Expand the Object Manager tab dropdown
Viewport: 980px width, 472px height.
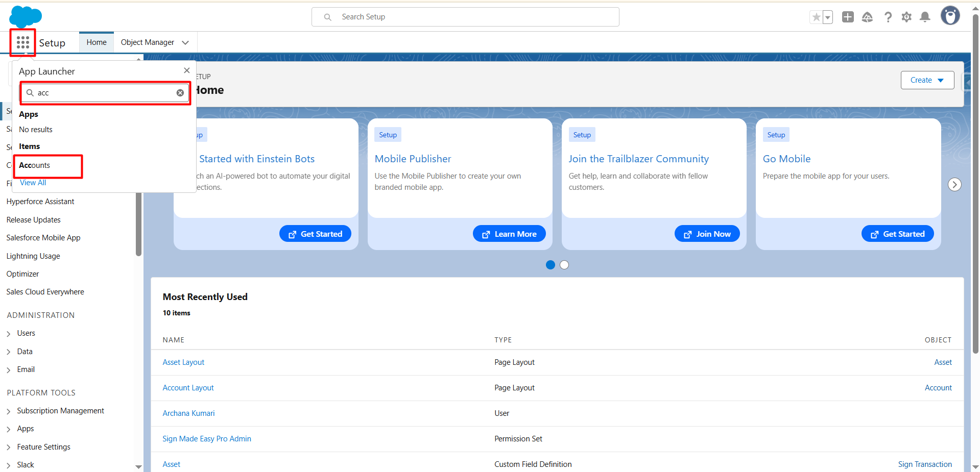pyautogui.click(x=185, y=43)
